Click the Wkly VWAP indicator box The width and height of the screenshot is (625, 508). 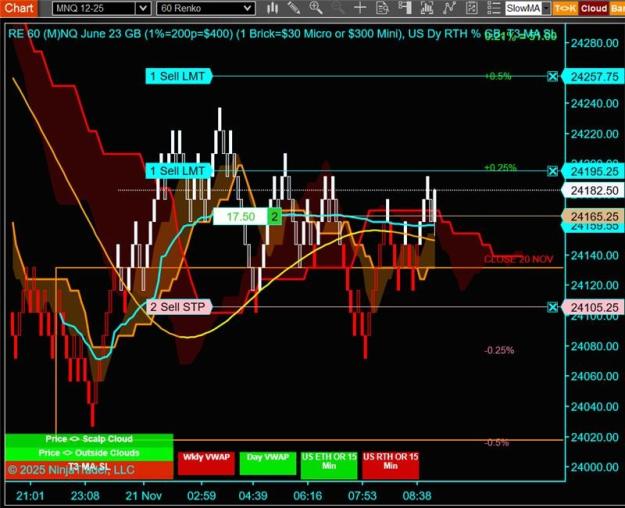206,463
